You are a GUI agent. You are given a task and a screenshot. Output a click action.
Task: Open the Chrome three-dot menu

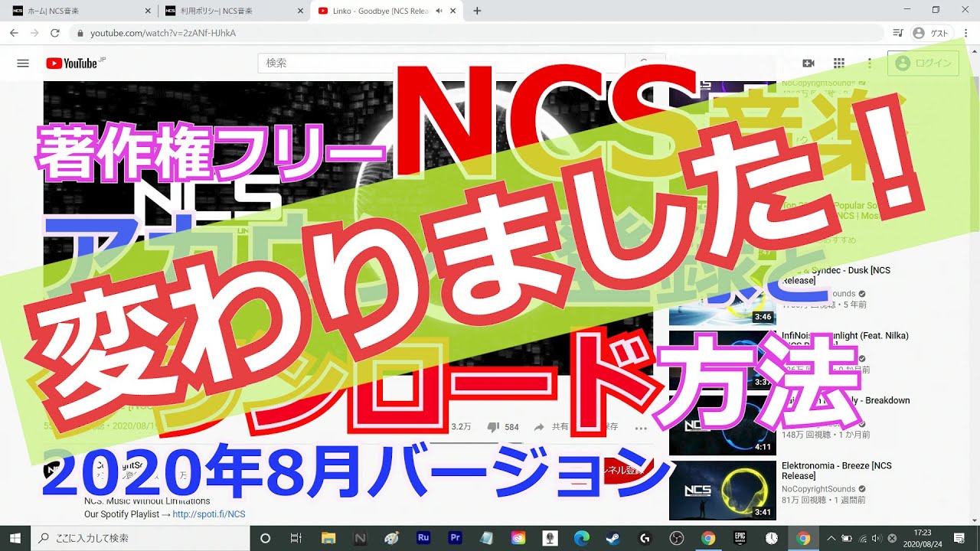pos(966,33)
